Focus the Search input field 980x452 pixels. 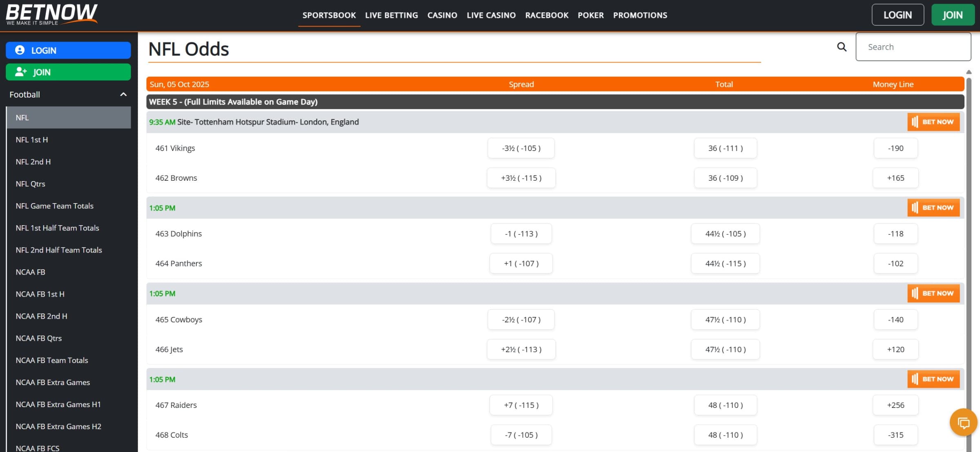(x=913, y=47)
